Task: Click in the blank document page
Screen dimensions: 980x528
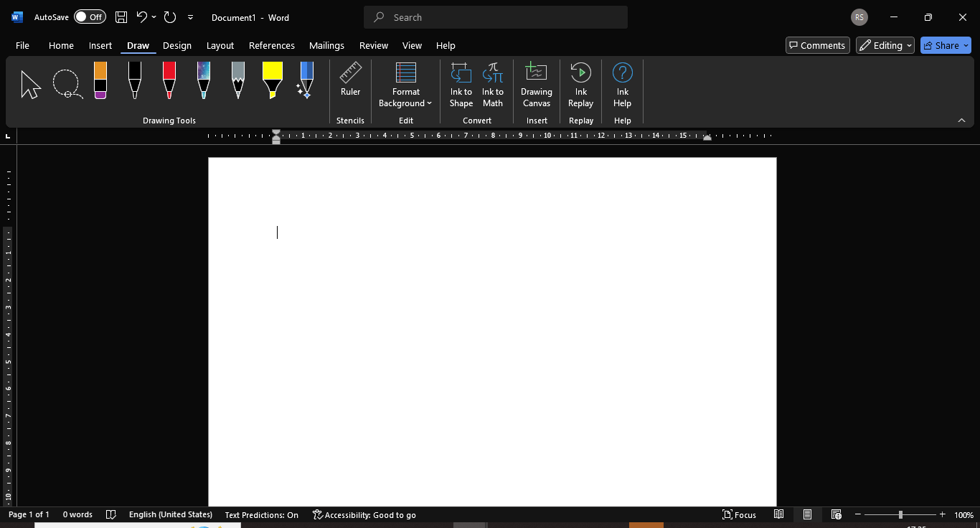Action: (492, 331)
